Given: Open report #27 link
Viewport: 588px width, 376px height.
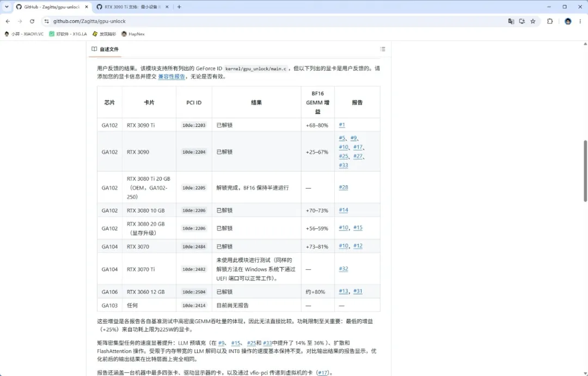Looking at the screenshot, I should point(358,156).
